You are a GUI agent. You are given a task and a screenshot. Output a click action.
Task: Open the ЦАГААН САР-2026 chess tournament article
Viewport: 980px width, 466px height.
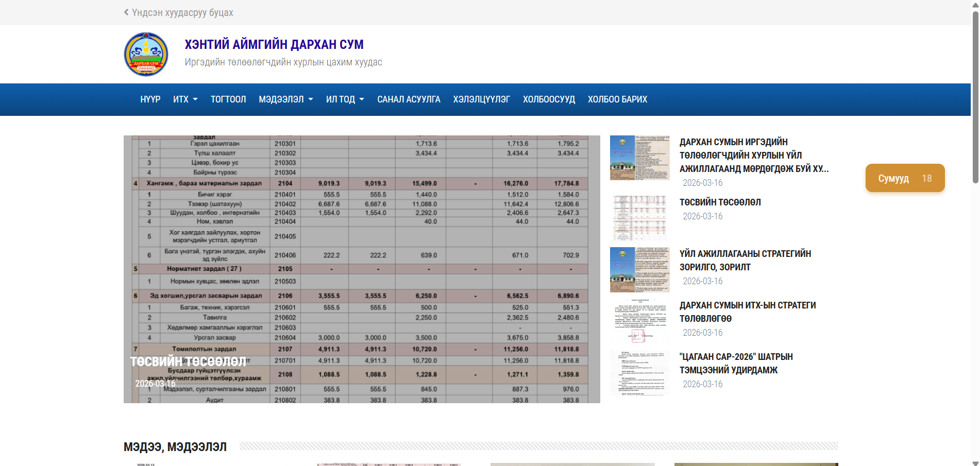coord(736,364)
